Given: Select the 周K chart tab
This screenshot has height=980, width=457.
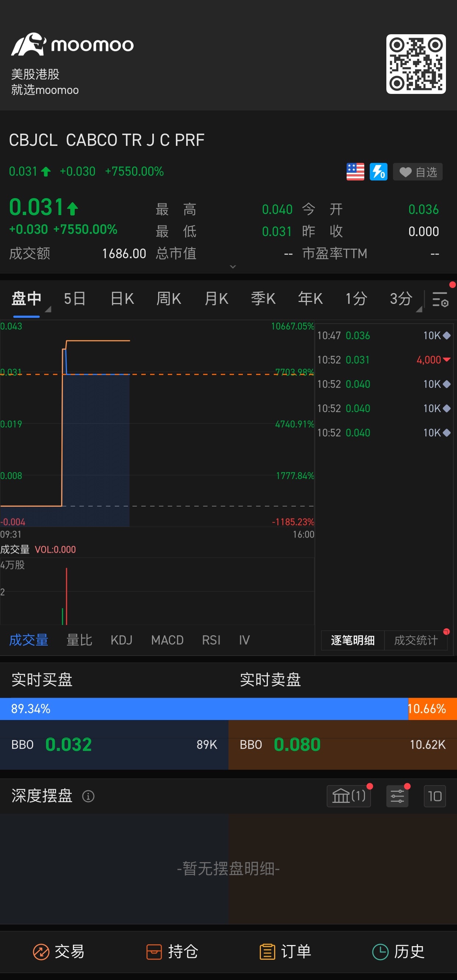Looking at the screenshot, I should 169,299.
